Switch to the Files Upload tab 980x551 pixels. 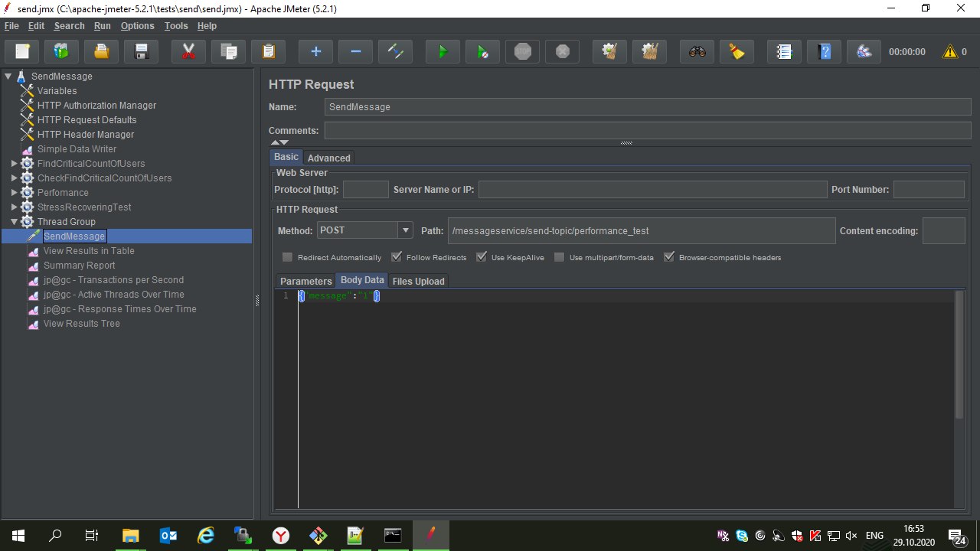(x=418, y=281)
